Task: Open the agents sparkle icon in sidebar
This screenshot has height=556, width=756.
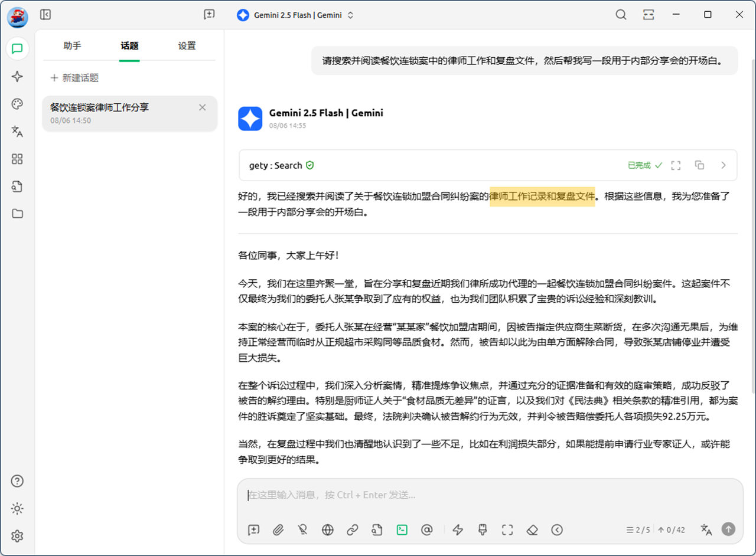Action: (17, 76)
